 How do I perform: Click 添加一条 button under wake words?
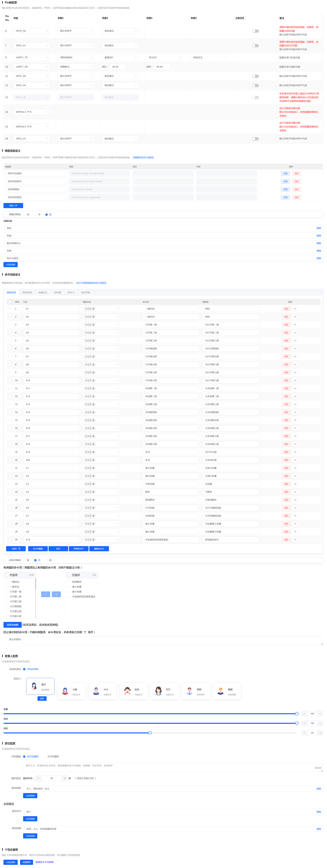(13, 206)
